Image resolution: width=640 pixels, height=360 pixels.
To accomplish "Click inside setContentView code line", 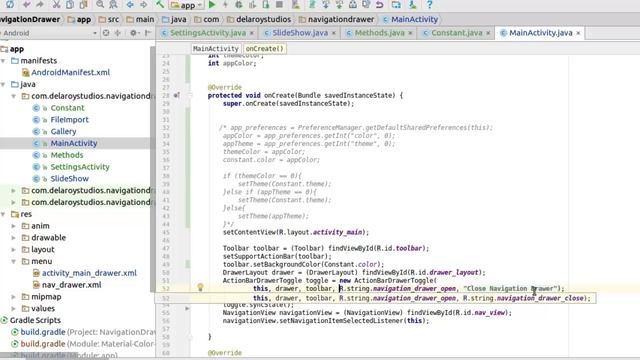I will (x=296, y=232).
